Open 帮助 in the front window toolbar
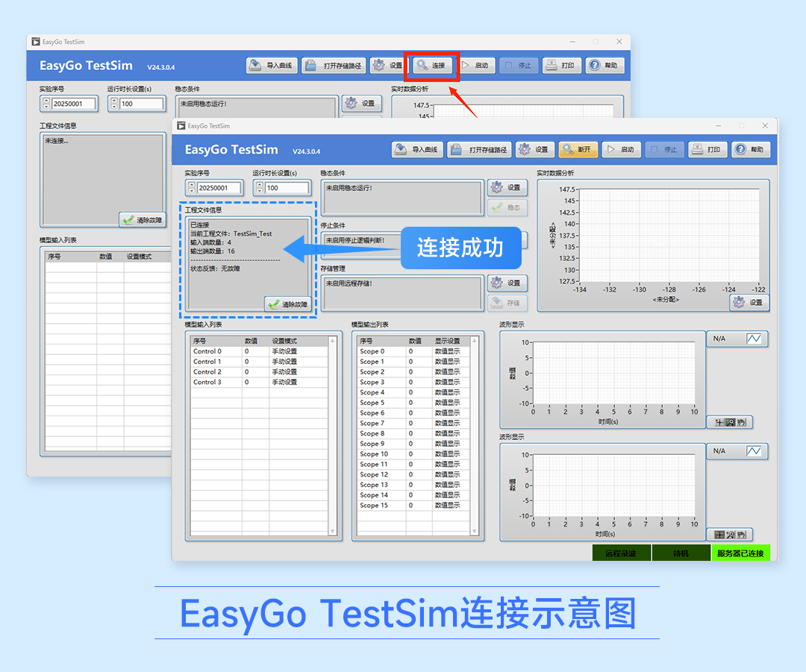The width and height of the screenshot is (806, 672). pos(751,149)
